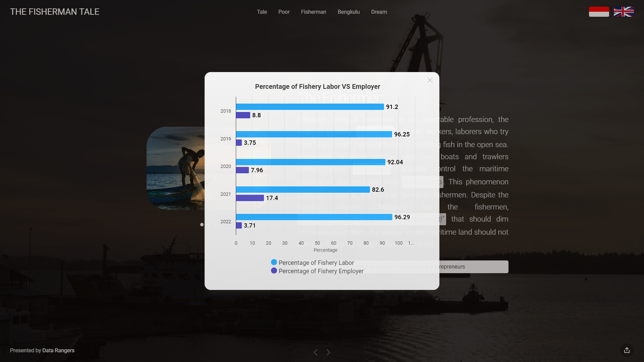This screenshot has width=644, height=362.
Task: Close the chart popup dialog
Action: pos(430,80)
